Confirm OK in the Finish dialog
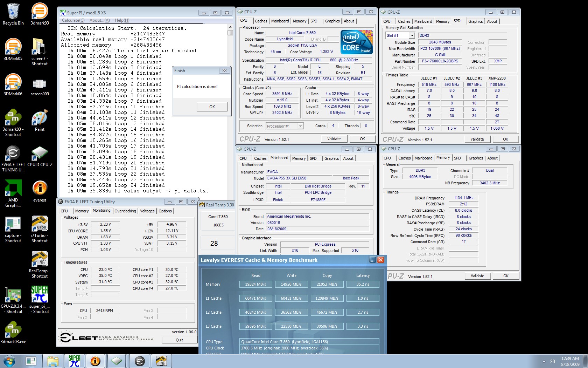The width and height of the screenshot is (588, 368). (212, 107)
